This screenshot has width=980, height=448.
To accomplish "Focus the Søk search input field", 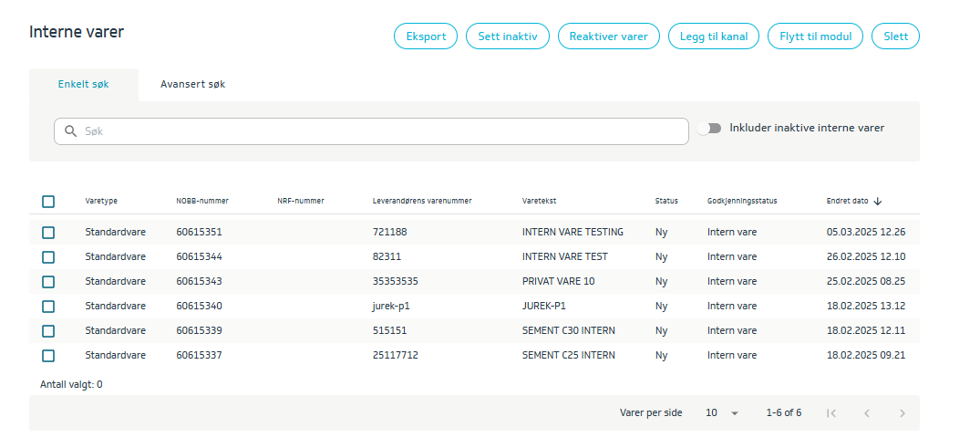I will [383, 131].
